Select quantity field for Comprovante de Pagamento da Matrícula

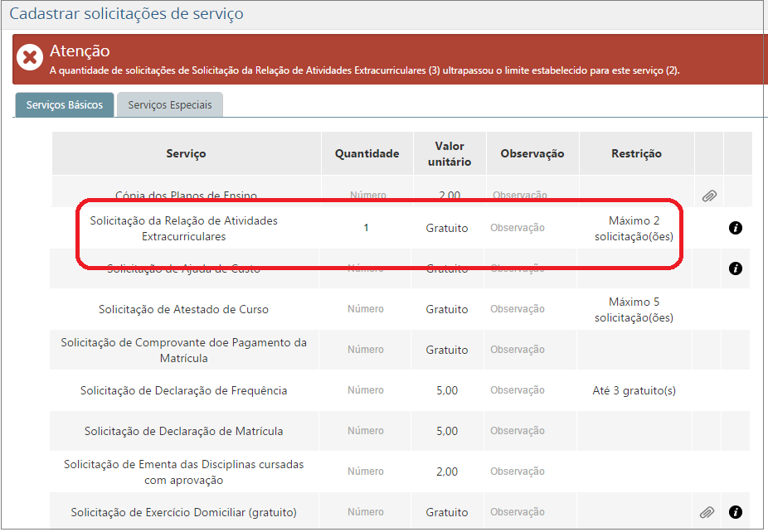(366, 350)
